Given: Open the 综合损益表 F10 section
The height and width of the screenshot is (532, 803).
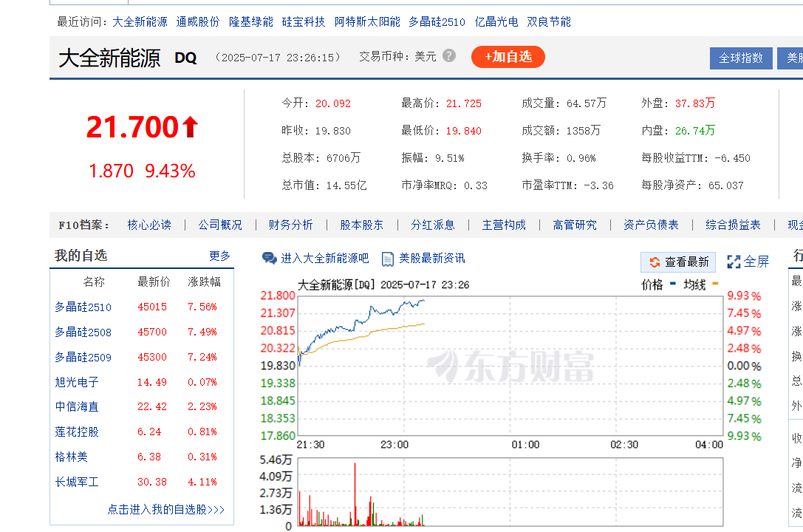Looking at the screenshot, I should coord(733,225).
